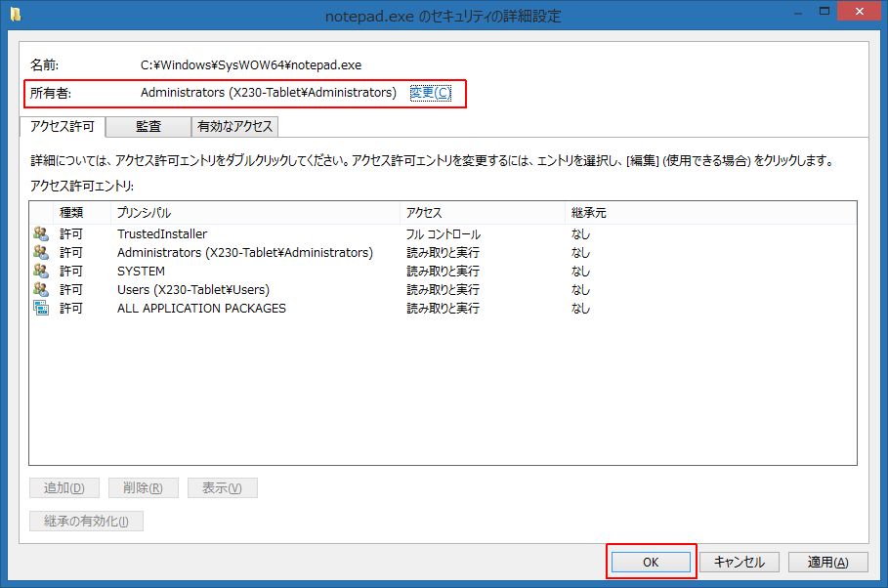
Task: Click the Users entry group icon
Action: [41, 290]
